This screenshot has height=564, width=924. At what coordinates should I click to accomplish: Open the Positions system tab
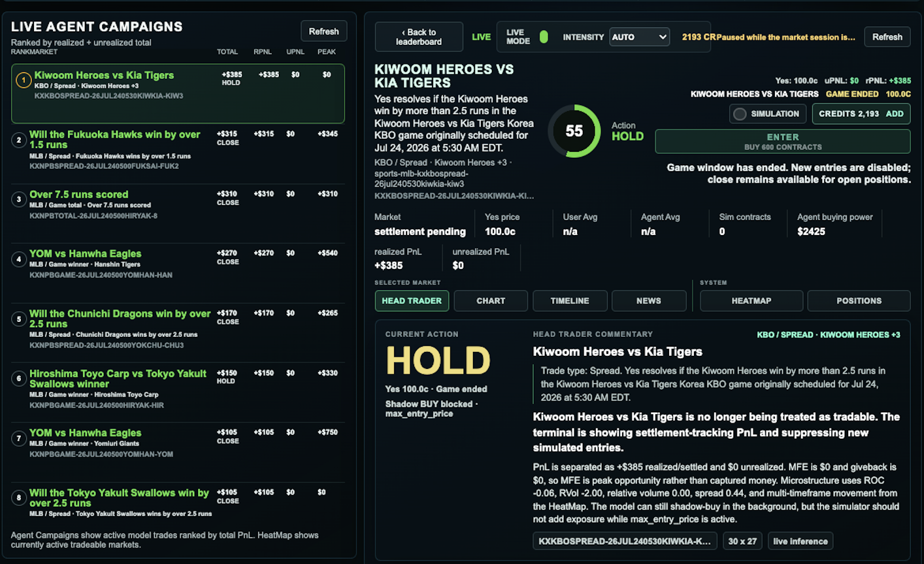pyautogui.click(x=859, y=301)
